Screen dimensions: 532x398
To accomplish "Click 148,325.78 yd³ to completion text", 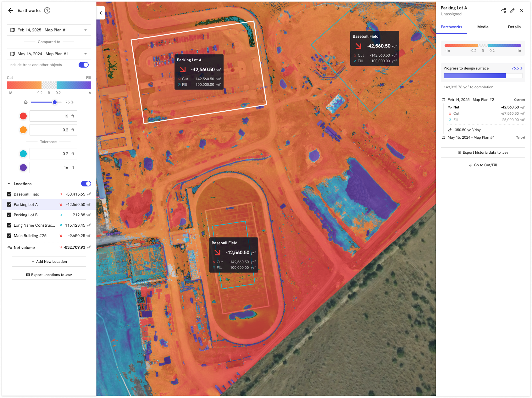I will 468,87.
